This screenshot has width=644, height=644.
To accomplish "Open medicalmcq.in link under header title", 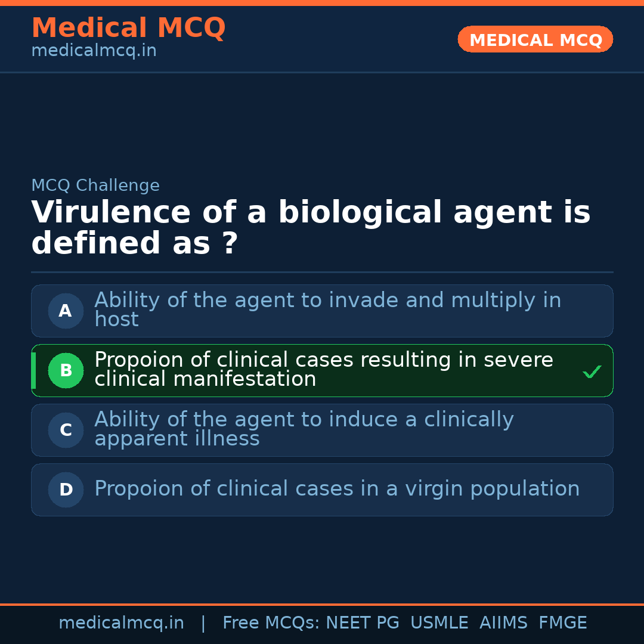I will click(94, 51).
